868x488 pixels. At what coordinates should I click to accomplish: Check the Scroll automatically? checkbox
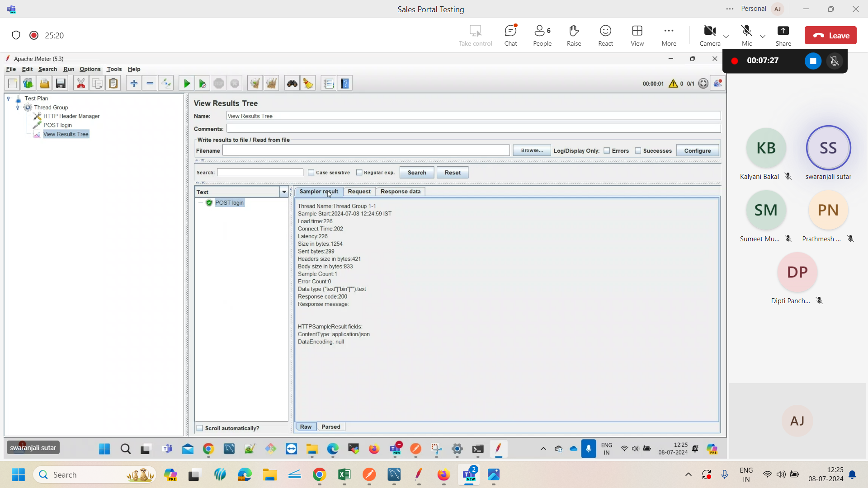(x=199, y=428)
